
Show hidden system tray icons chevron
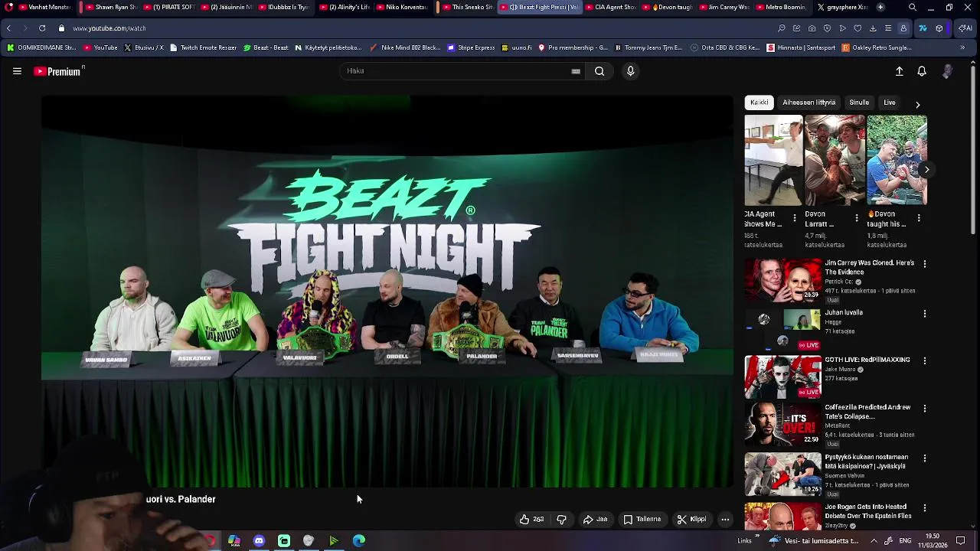pyautogui.click(x=874, y=541)
